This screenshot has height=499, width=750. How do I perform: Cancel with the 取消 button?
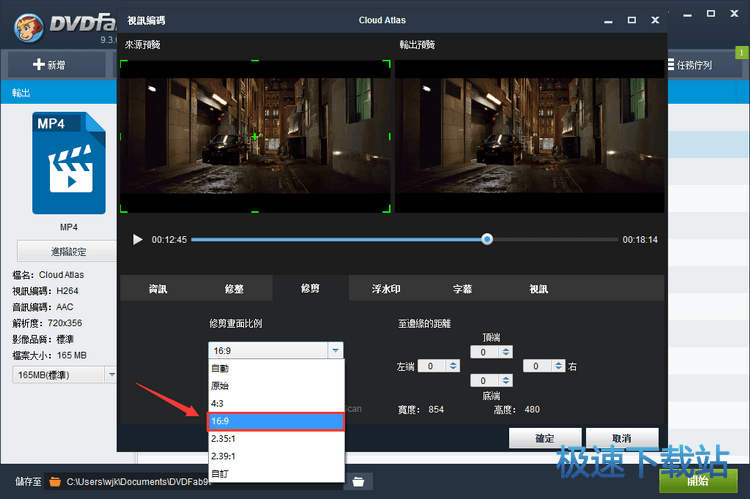click(622, 438)
